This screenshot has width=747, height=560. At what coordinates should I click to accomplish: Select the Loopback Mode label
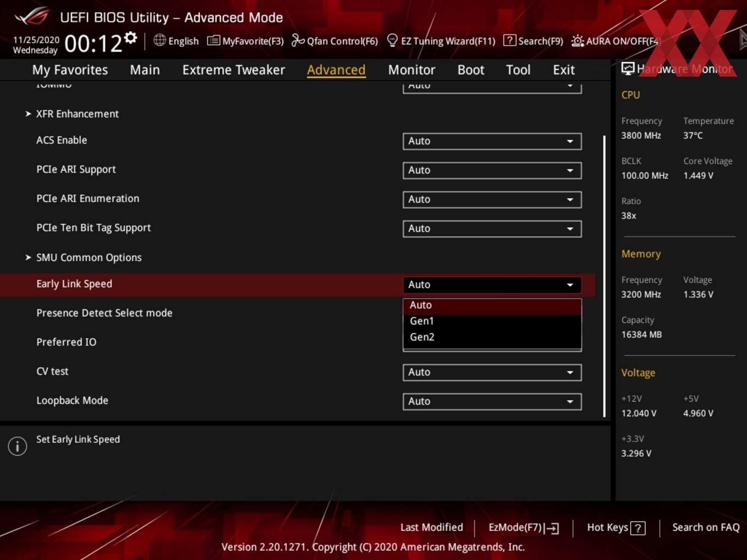coord(72,401)
